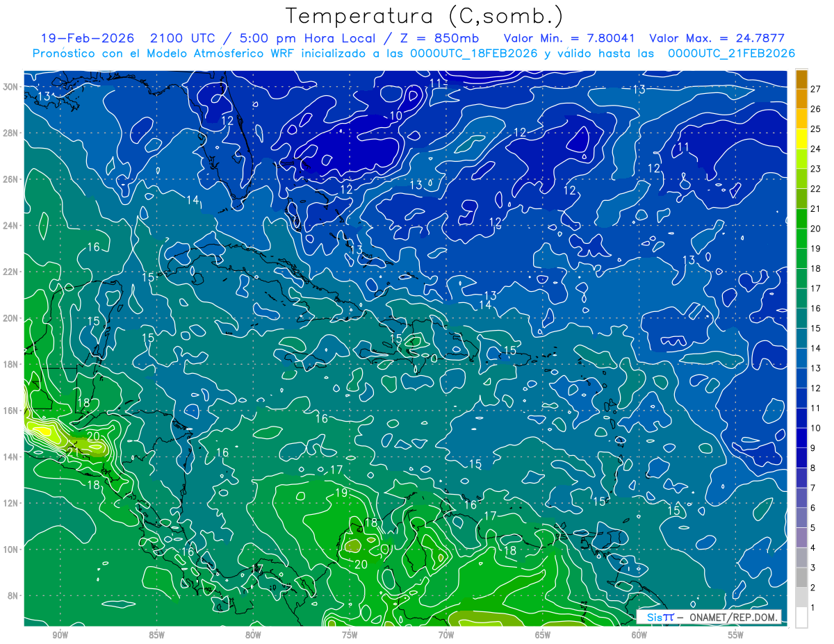Screen dimensions: 834x644
Task: Click the "12N" latitude label
Action: [11, 503]
